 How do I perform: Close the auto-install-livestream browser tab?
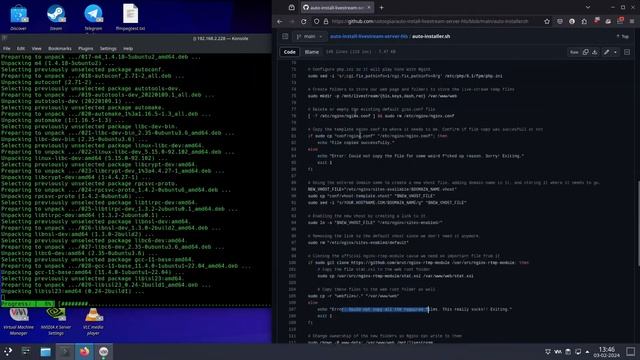[x=369, y=8]
